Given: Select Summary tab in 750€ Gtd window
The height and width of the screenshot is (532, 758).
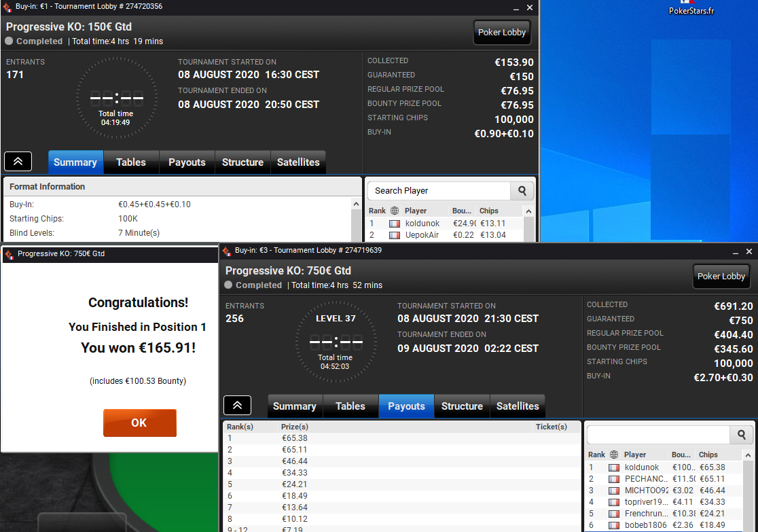Looking at the screenshot, I should point(295,406).
